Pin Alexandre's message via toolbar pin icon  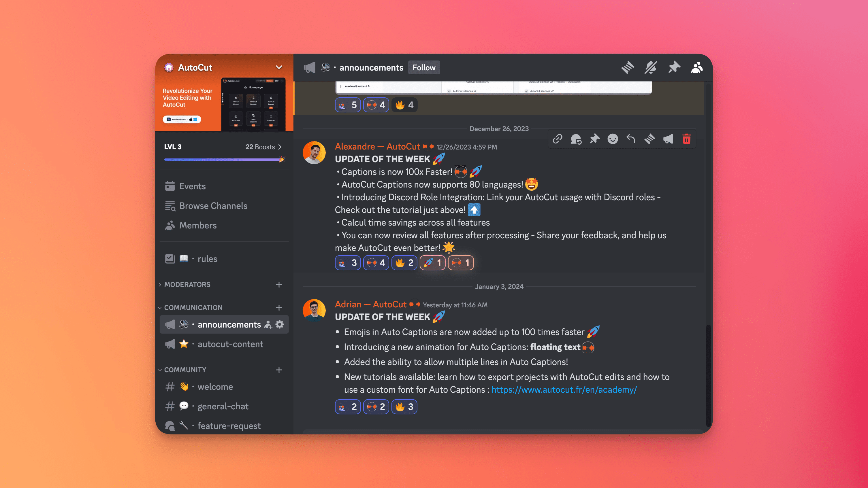coord(594,139)
